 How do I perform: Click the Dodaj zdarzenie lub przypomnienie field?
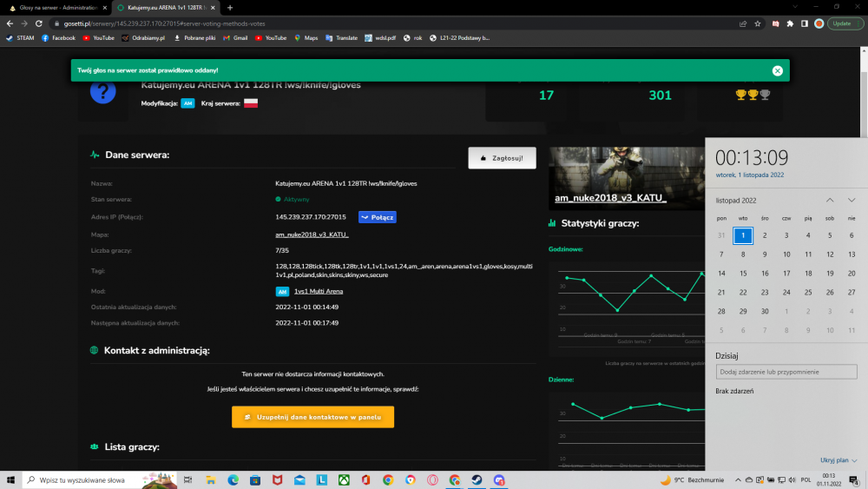(x=786, y=372)
